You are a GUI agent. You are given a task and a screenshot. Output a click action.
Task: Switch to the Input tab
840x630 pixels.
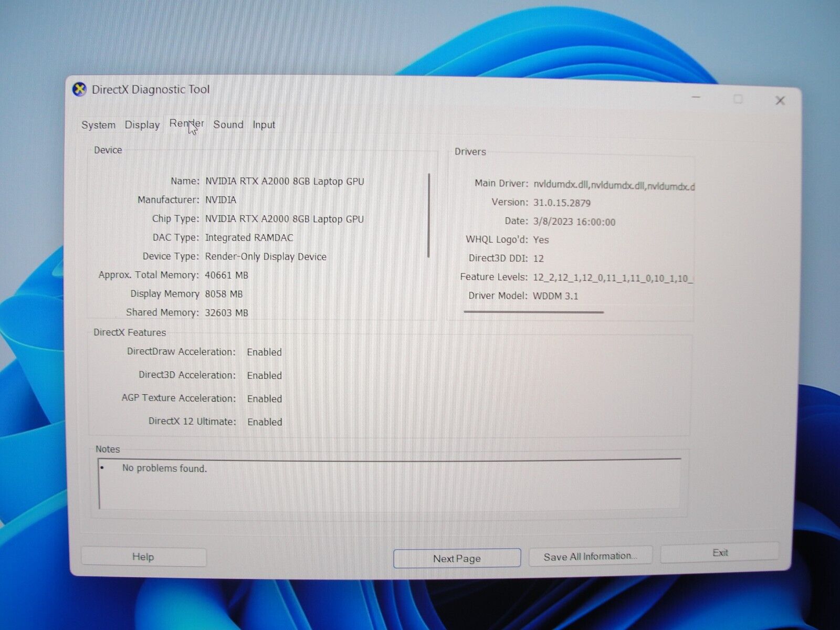264,125
